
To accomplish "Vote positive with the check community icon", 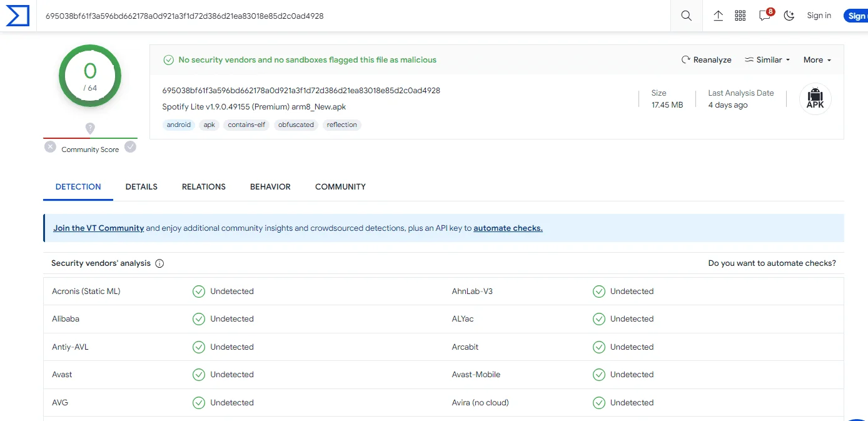I will pyautogui.click(x=130, y=147).
